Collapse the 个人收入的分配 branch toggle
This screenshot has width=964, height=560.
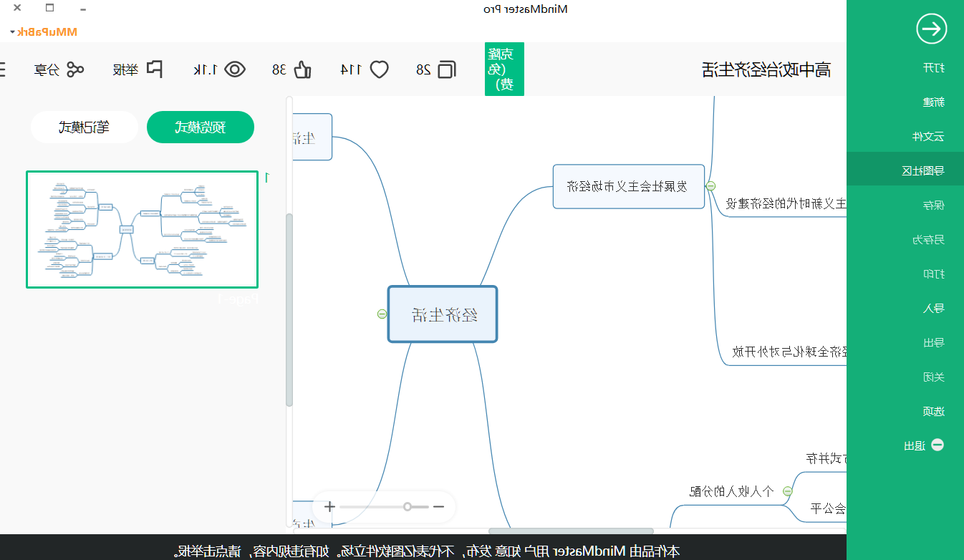point(787,491)
